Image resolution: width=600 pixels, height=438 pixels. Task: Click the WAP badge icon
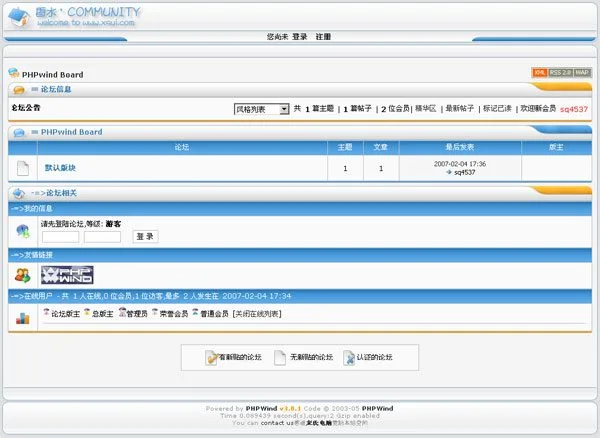click(581, 73)
